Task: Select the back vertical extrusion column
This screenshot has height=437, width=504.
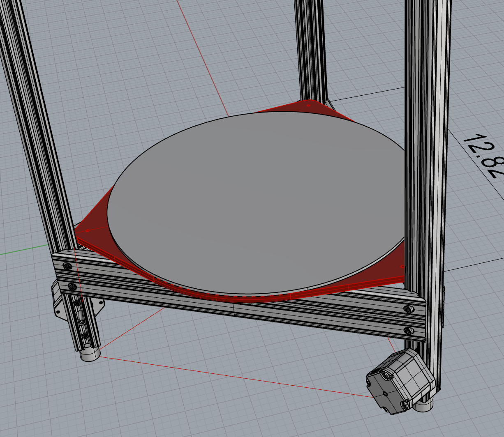Action: pyautogui.click(x=310, y=49)
